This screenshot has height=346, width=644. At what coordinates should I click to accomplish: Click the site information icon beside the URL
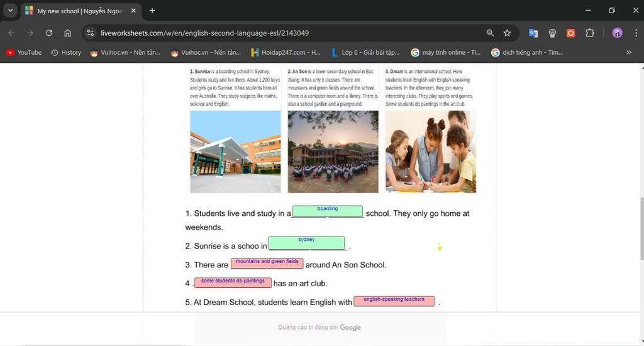[x=90, y=33]
